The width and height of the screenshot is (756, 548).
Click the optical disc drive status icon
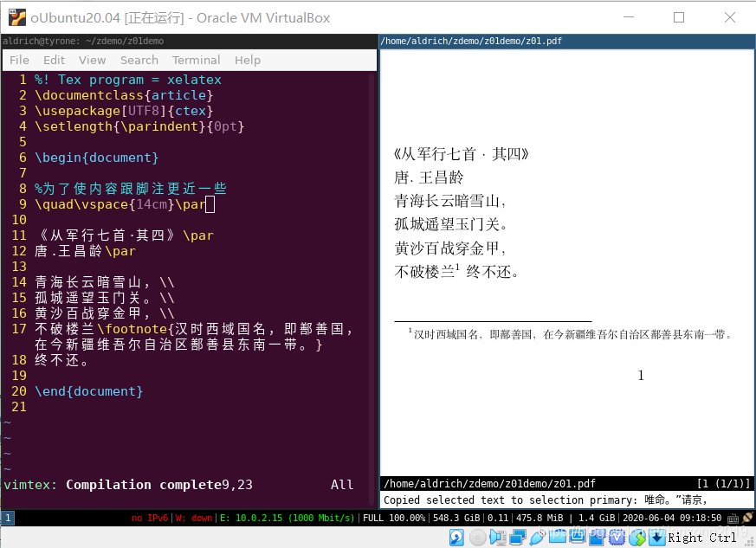pyautogui.click(x=478, y=538)
